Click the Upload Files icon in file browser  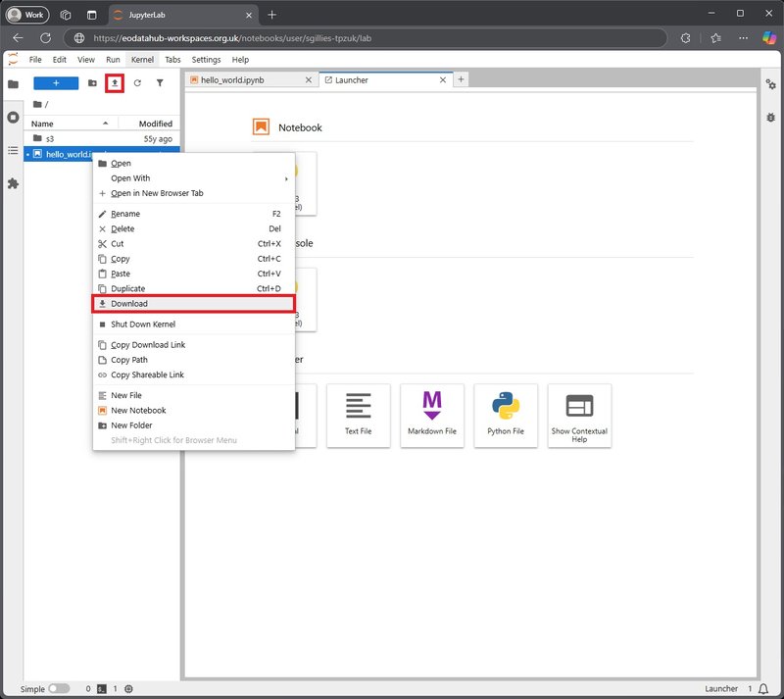[x=115, y=83]
